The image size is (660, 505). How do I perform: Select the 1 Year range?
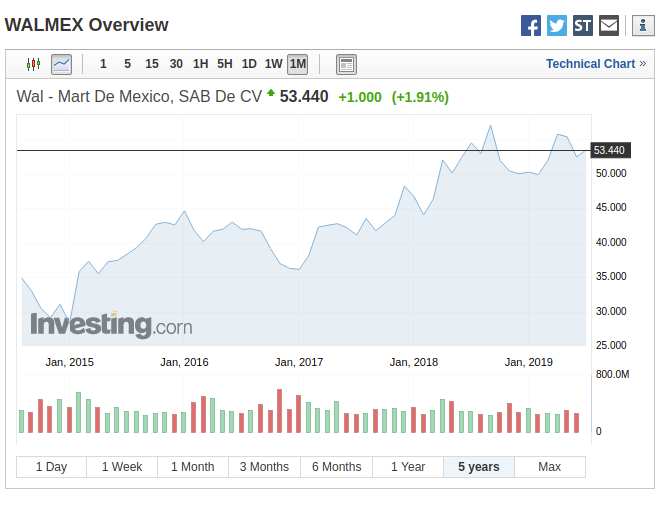(408, 467)
